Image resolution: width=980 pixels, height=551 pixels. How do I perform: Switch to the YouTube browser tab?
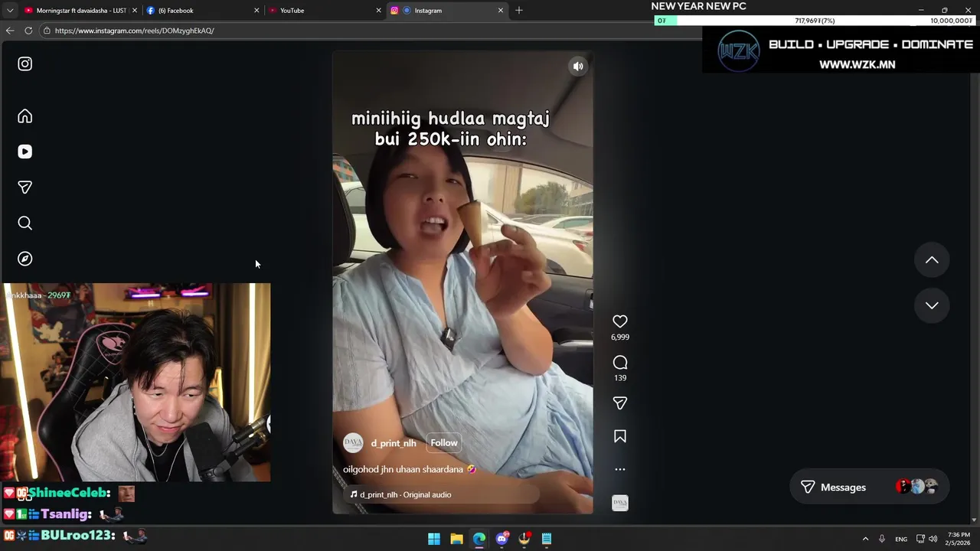pyautogui.click(x=325, y=11)
